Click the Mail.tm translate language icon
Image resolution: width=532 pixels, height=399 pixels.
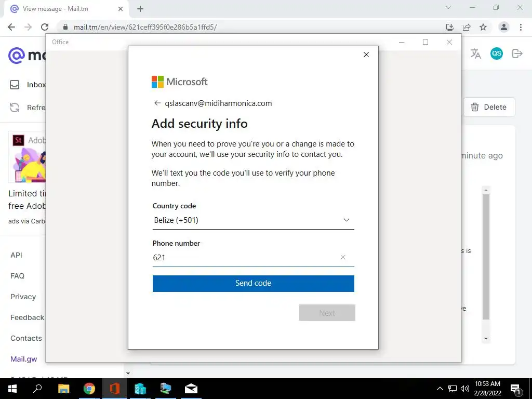476,54
